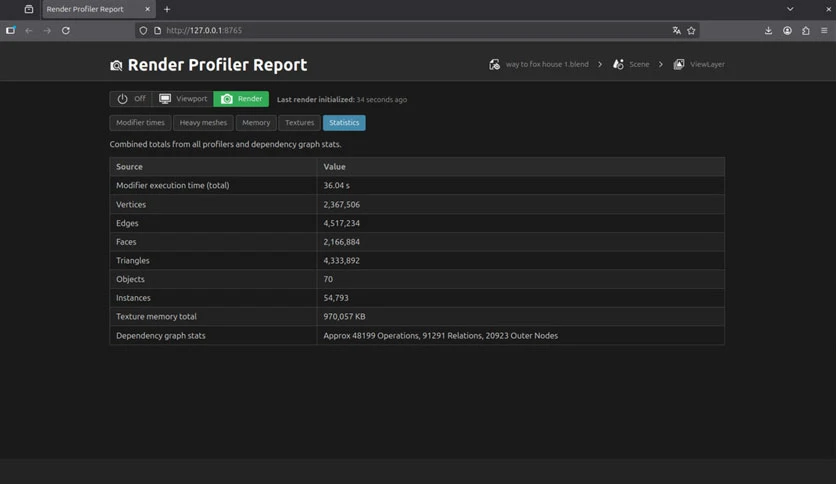Viewport: 836px width, 484px height.
Task: Click the Modifier execution time (total) row label
Action: click(173, 185)
